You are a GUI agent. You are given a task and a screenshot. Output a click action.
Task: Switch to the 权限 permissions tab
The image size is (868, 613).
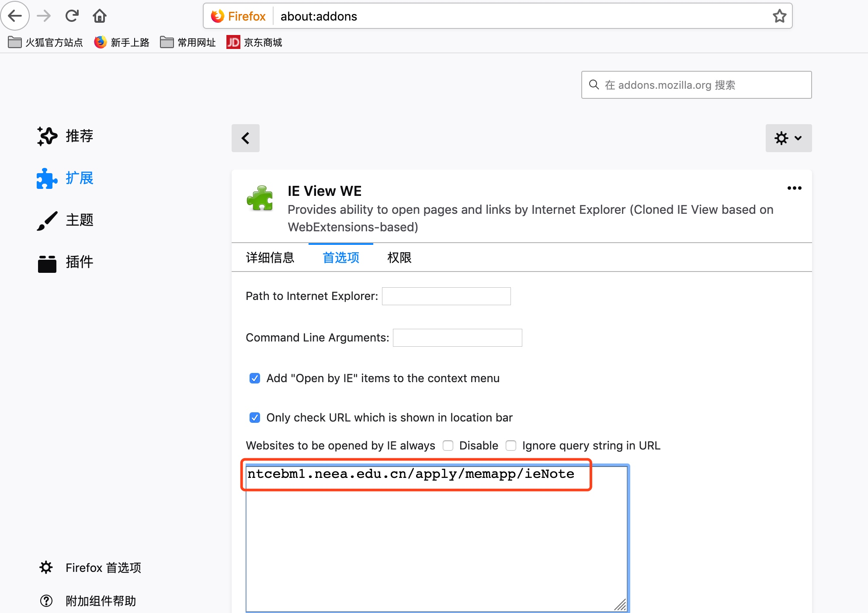(399, 258)
